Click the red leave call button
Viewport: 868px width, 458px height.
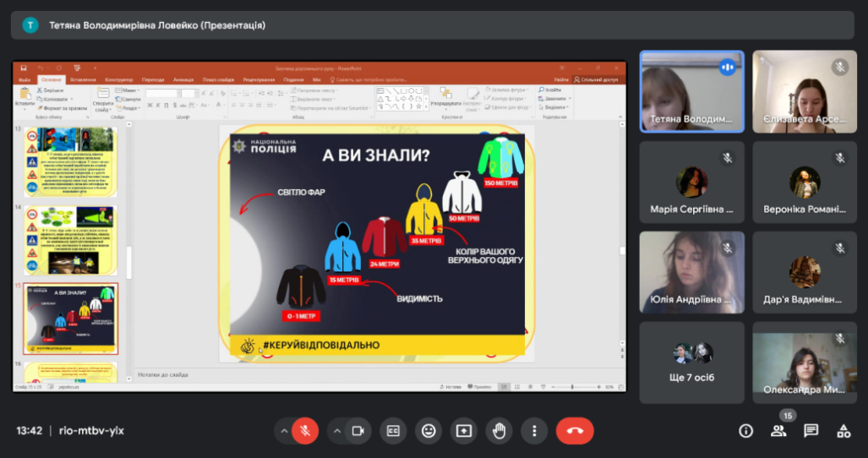[575, 431]
